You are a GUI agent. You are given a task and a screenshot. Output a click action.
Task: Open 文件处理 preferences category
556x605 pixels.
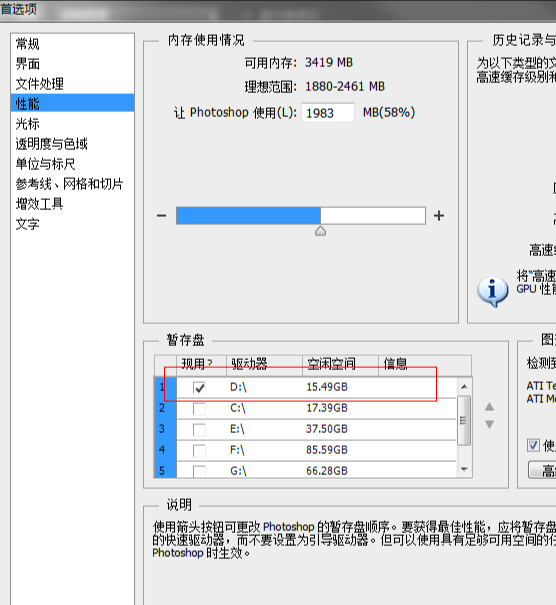click(39, 84)
